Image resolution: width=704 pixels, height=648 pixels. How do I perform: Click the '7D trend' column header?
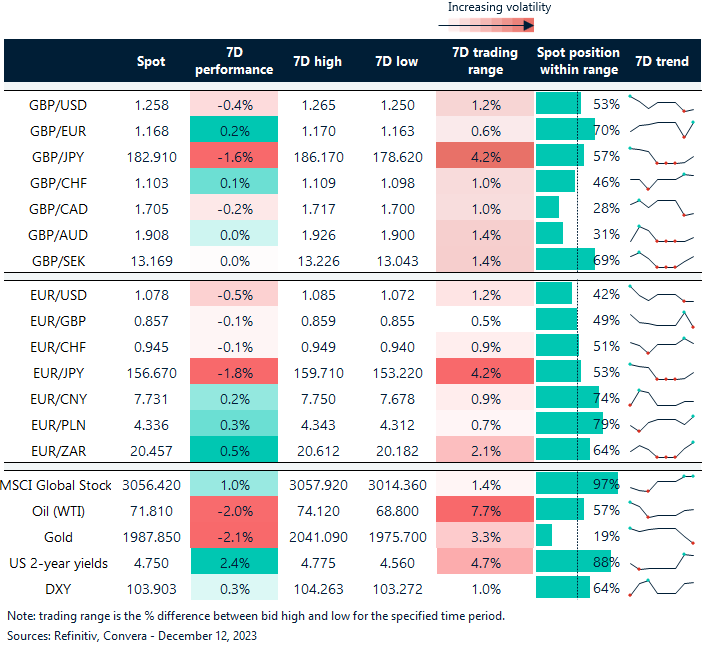pyautogui.click(x=662, y=61)
